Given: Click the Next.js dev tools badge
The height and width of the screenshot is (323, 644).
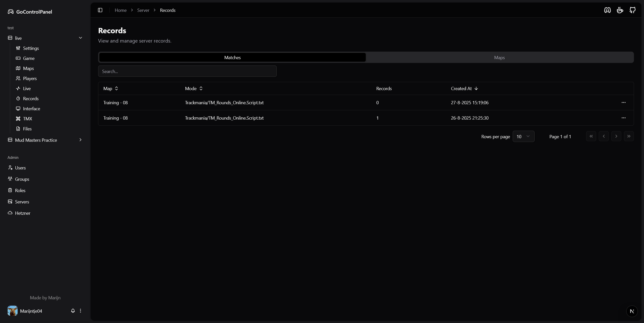Looking at the screenshot, I should point(632,311).
